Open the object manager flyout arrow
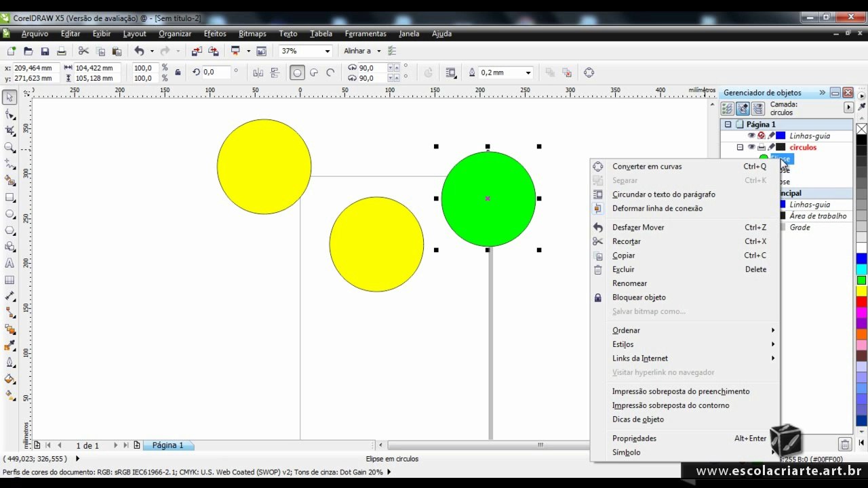868x488 pixels. 848,108
